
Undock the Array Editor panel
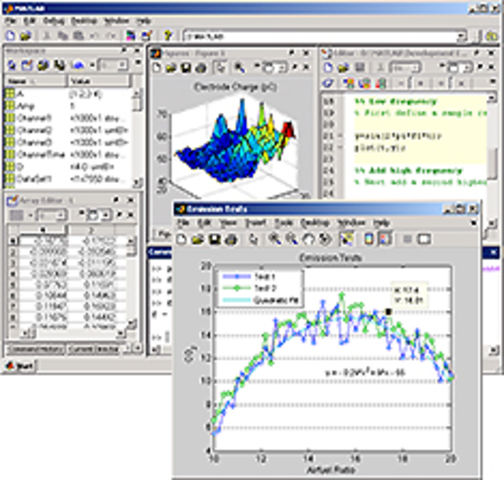[x=116, y=200]
